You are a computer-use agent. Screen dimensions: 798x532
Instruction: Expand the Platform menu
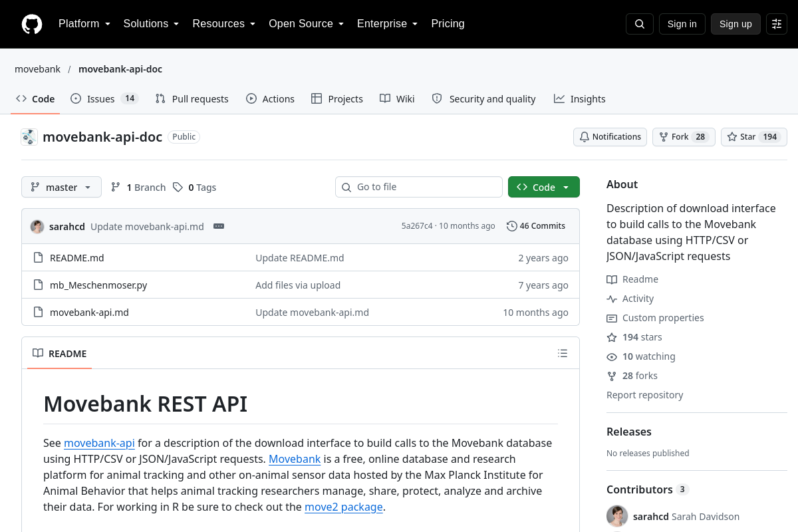[x=84, y=24]
